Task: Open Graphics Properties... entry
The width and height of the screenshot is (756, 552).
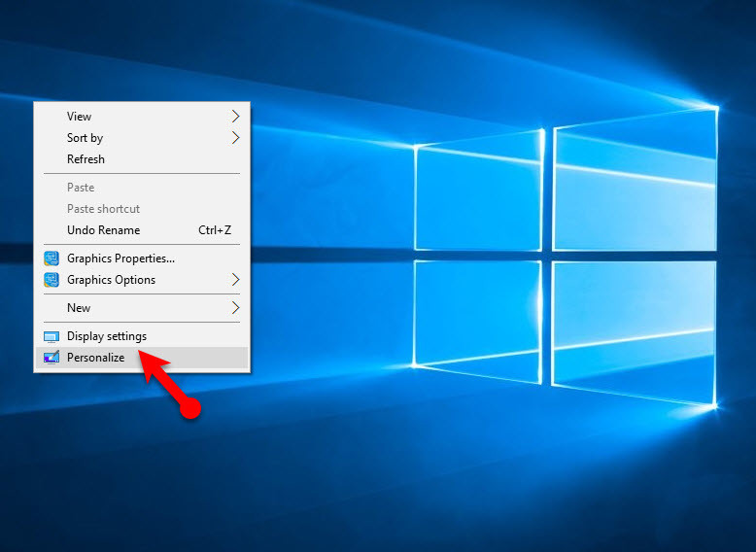Action: (142, 259)
